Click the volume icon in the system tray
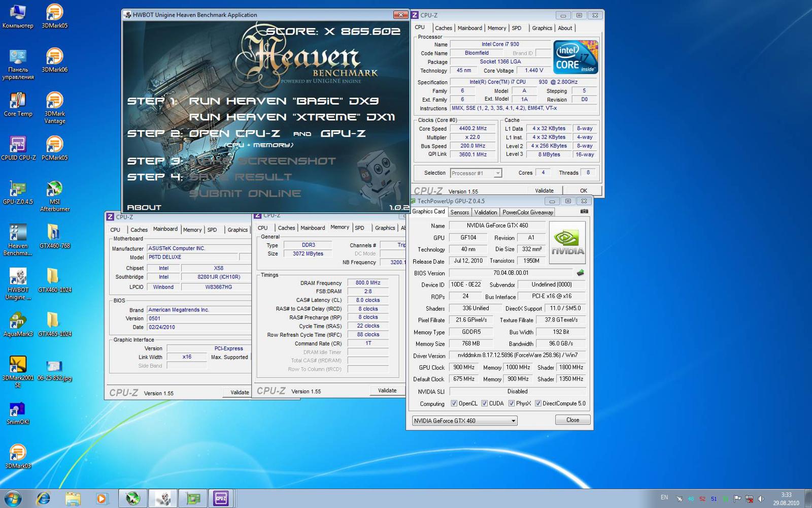 click(x=761, y=499)
